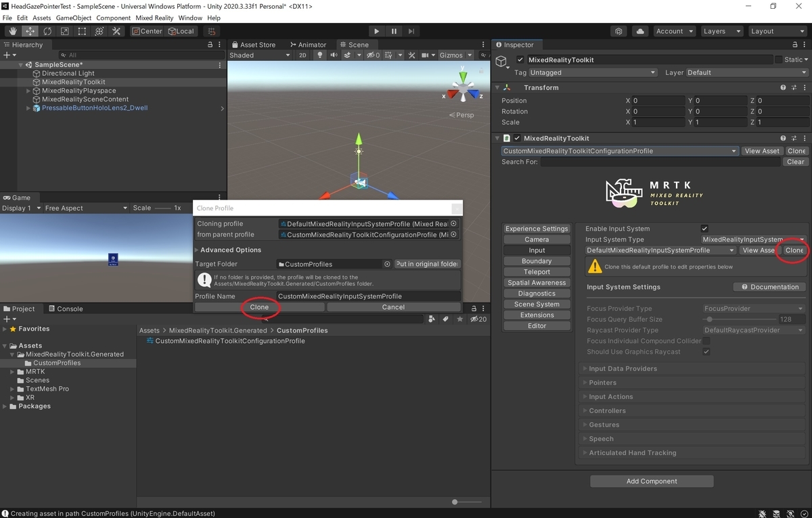Toggle Enable Input System checkbox
This screenshot has height=518, width=812.
pyautogui.click(x=704, y=229)
